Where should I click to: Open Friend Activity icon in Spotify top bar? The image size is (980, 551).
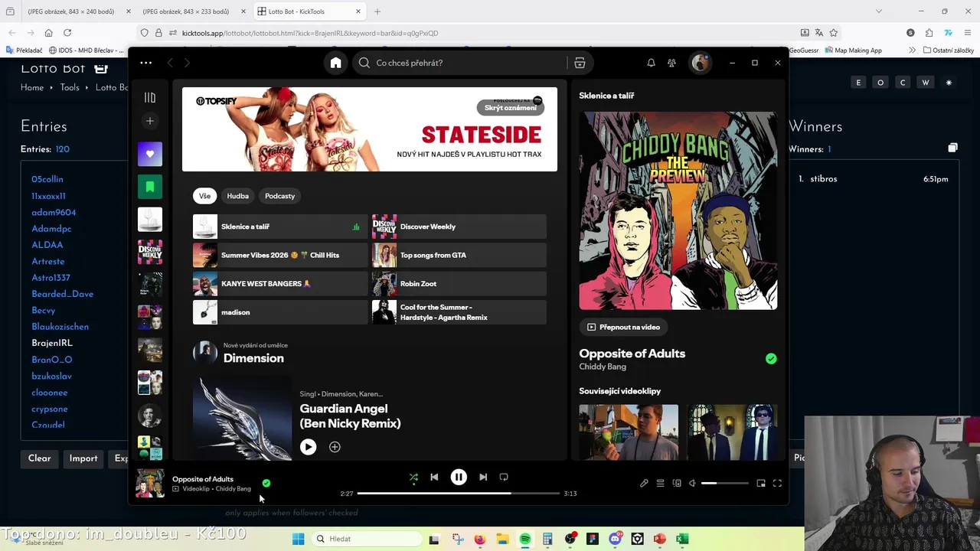click(671, 63)
